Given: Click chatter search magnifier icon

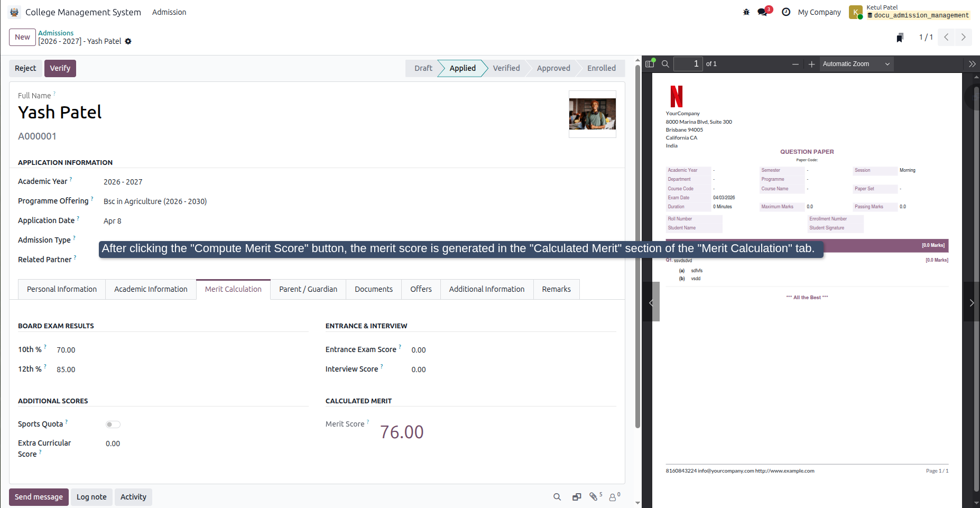Looking at the screenshot, I should (x=557, y=497).
